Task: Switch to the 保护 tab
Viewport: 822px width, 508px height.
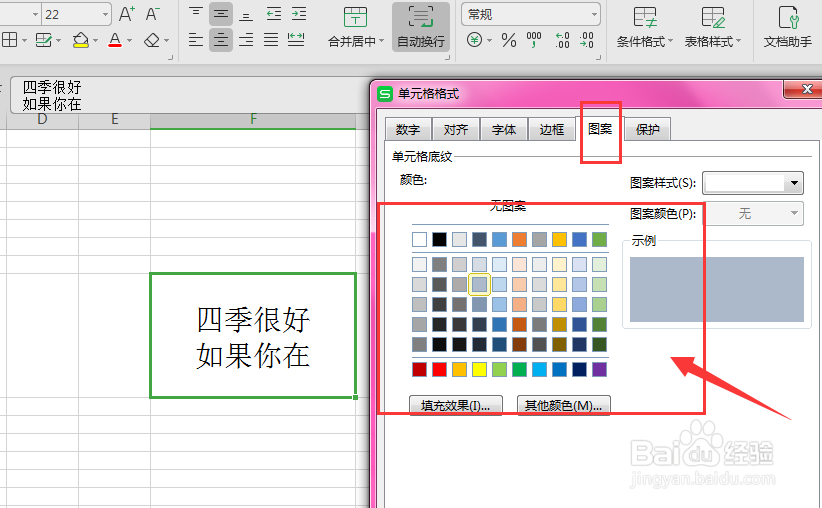Action: click(647, 129)
